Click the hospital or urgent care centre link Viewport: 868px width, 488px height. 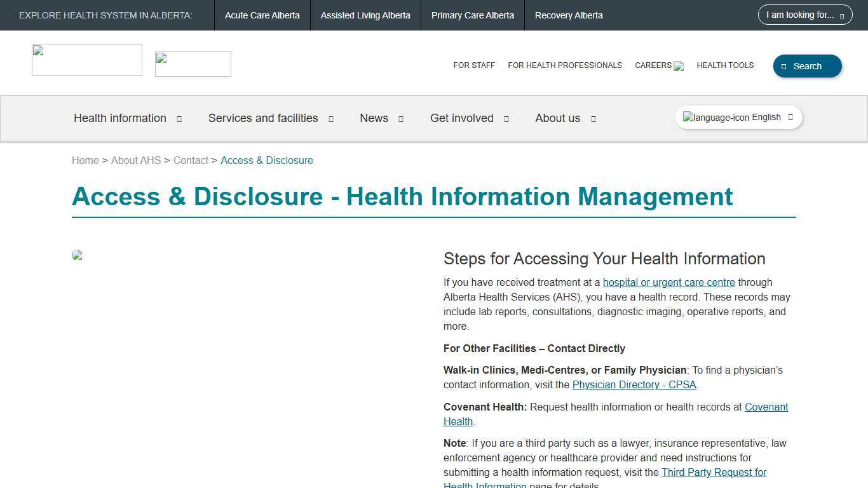pos(668,282)
